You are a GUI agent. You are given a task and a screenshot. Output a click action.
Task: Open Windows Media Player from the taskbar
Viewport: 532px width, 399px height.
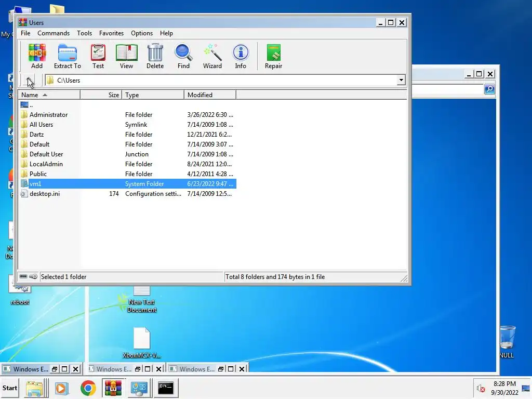point(61,389)
